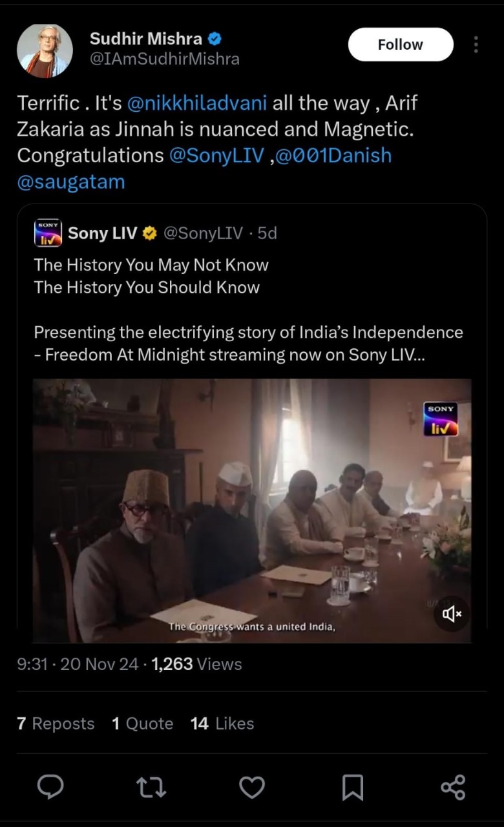Viewport: 504px width, 827px height.
Task: Unmute the video with speaker icon
Action: (451, 614)
